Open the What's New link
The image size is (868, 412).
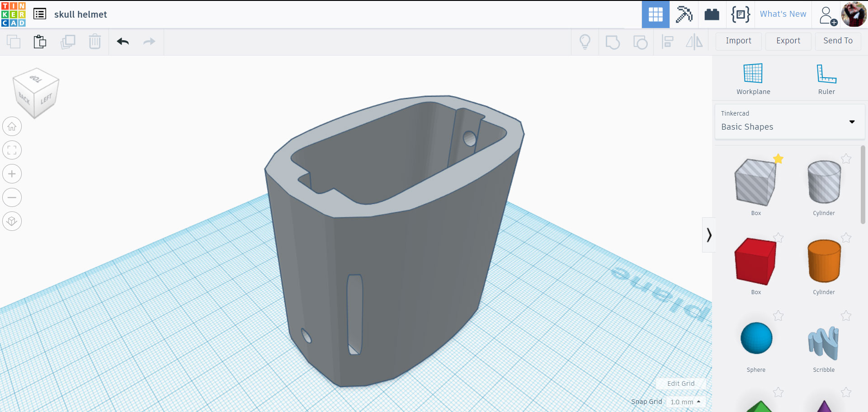coord(783,14)
